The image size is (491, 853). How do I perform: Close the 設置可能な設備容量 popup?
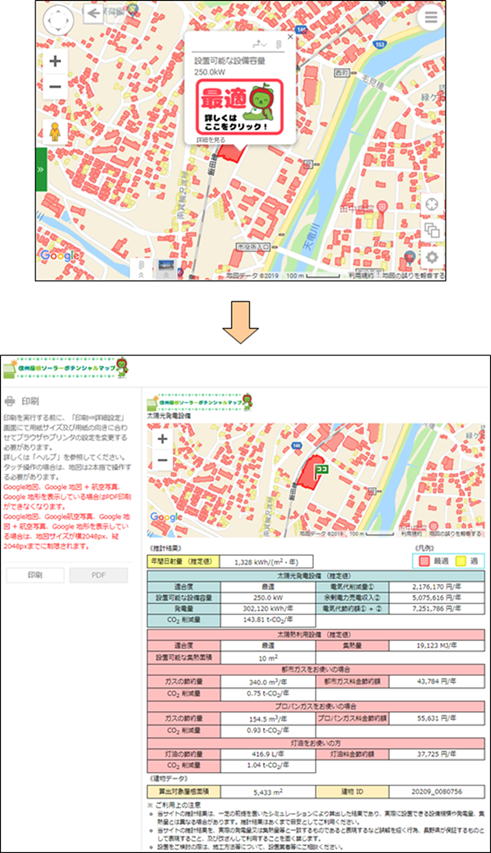click(290, 37)
